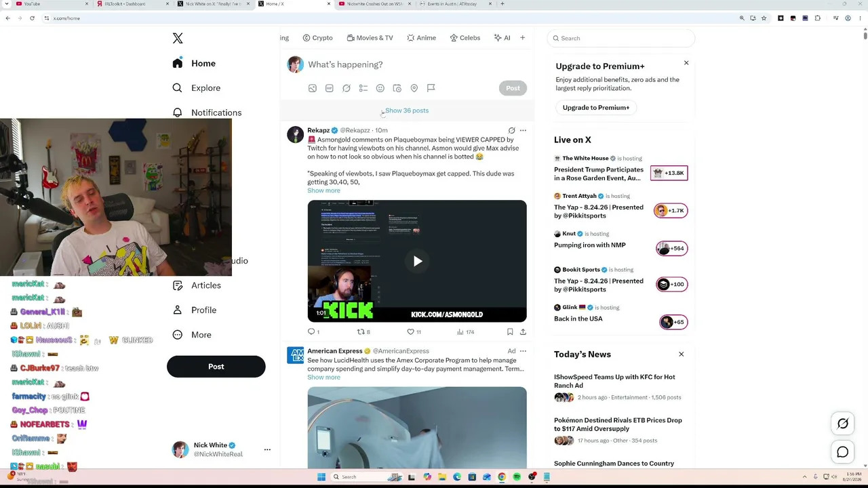
Task: Play the Asmongold video in Rekapz post
Action: (417, 261)
